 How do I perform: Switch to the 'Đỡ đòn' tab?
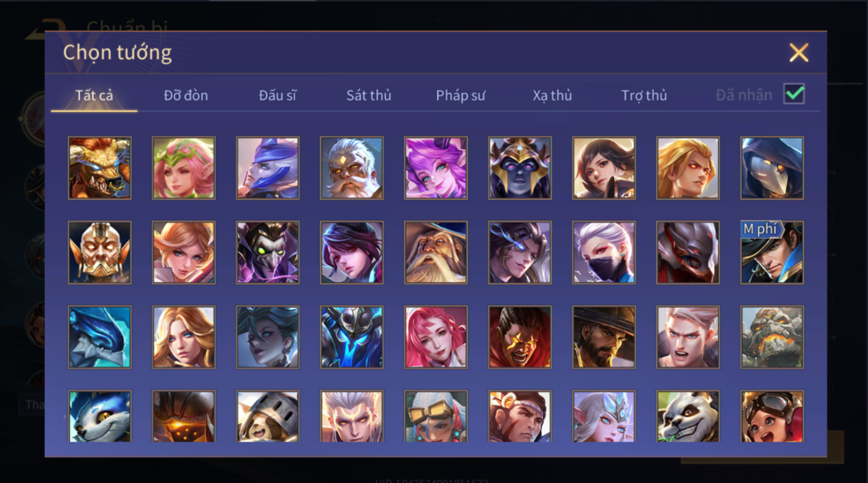pos(186,95)
